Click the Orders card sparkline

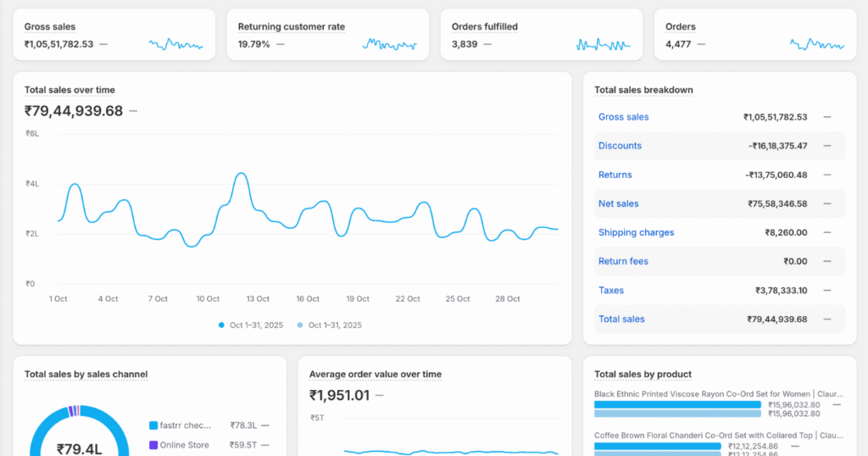[817, 44]
